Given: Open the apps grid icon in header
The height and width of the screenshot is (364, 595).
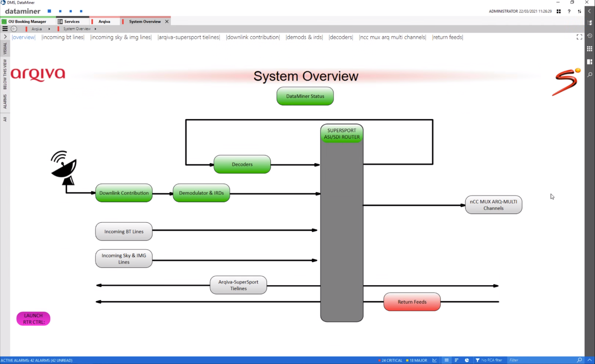Looking at the screenshot, I should 559,11.
